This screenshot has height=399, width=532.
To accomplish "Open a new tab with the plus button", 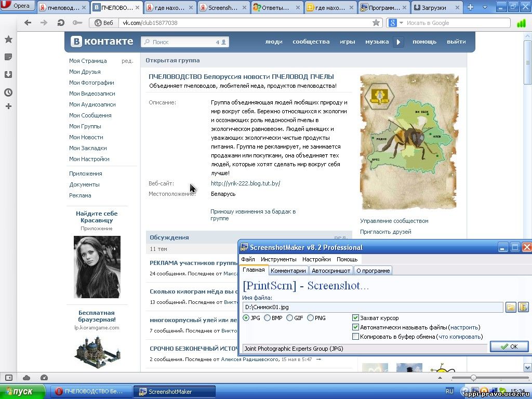I will coord(470,7).
